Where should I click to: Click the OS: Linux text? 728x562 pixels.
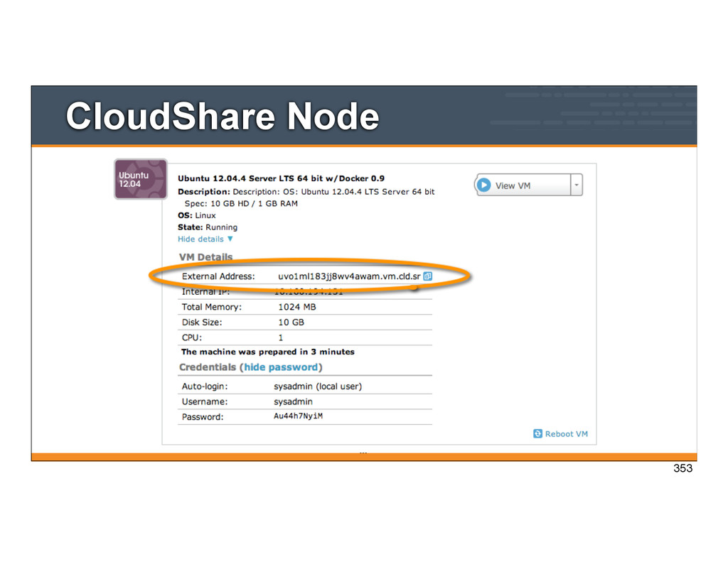pos(197,215)
